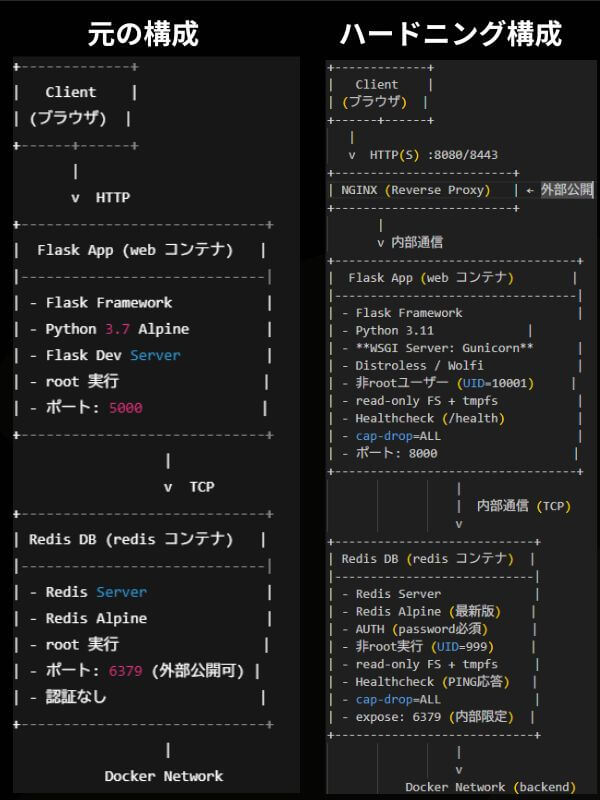600x800 pixels.
Task: Click "Docker Network" label in 元の構成
Action: [x=164, y=776]
